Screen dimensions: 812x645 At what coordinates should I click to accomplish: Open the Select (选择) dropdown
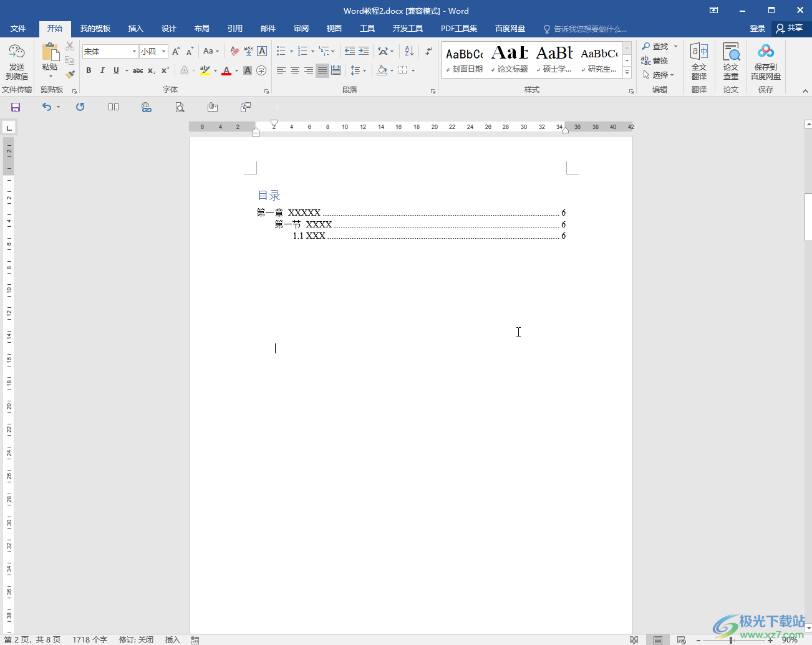(x=659, y=75)
